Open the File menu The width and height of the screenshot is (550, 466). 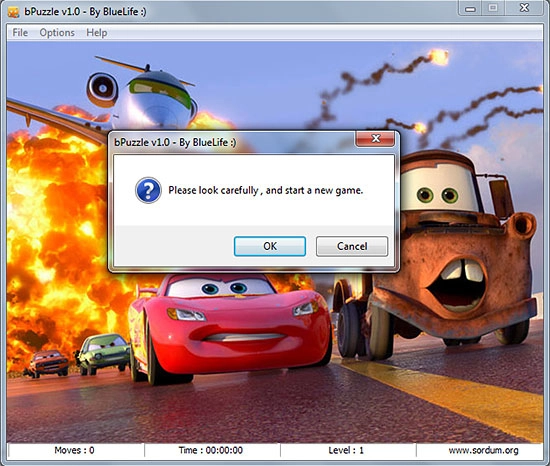(20, 33)
